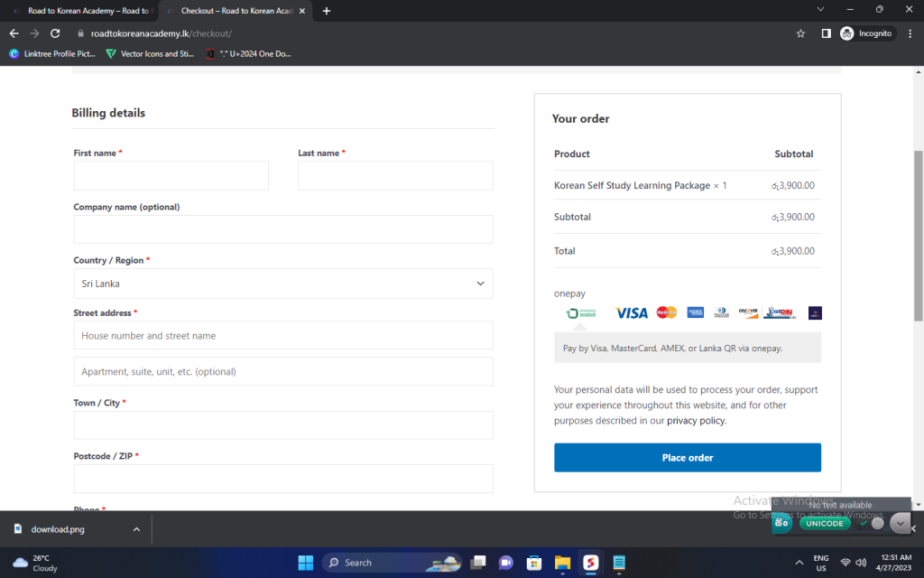Screen dimensions: 924x578
Task: Open Microsoft Store from the taskbar
Action: coord(533,563)
